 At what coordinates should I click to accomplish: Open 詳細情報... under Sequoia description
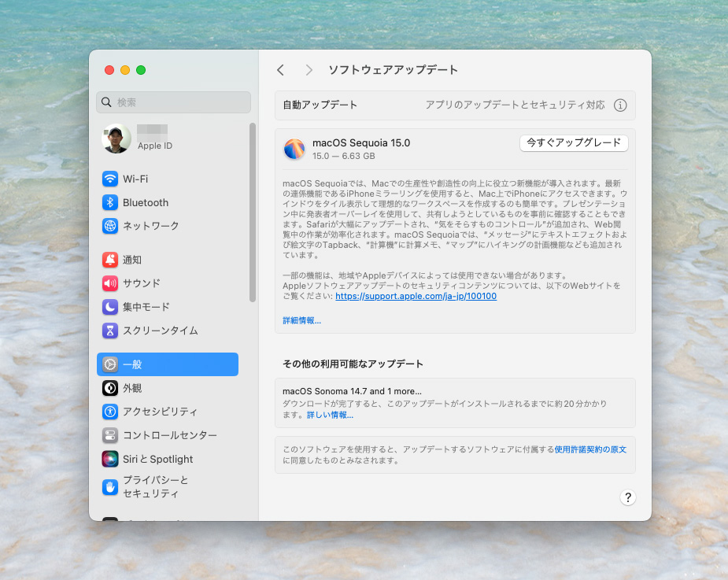pos(301,320)
